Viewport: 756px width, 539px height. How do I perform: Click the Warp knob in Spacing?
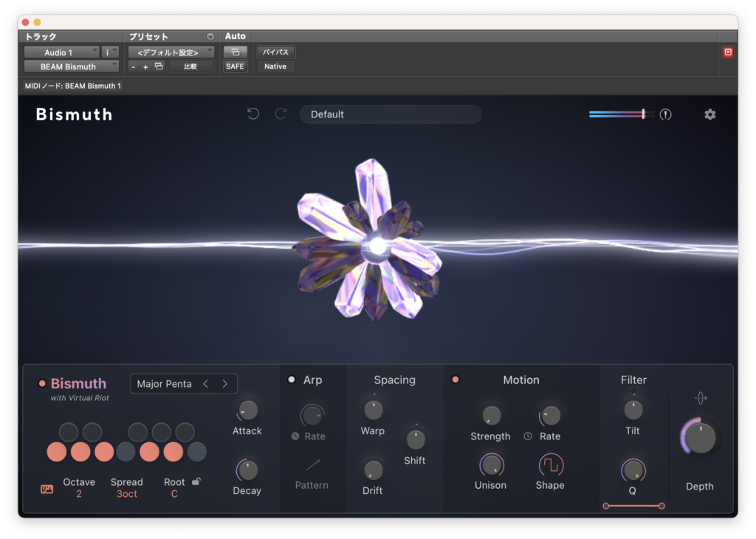coord(373,411)
